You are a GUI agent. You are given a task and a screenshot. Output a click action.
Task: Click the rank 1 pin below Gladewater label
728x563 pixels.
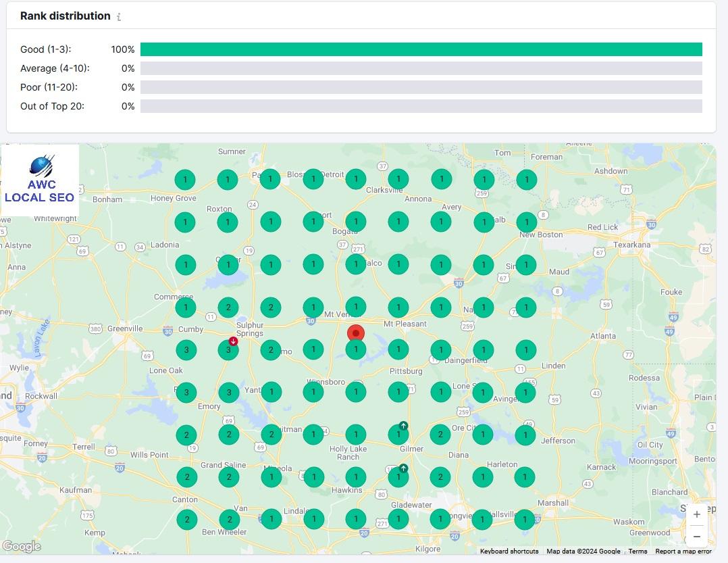[398, 519]
